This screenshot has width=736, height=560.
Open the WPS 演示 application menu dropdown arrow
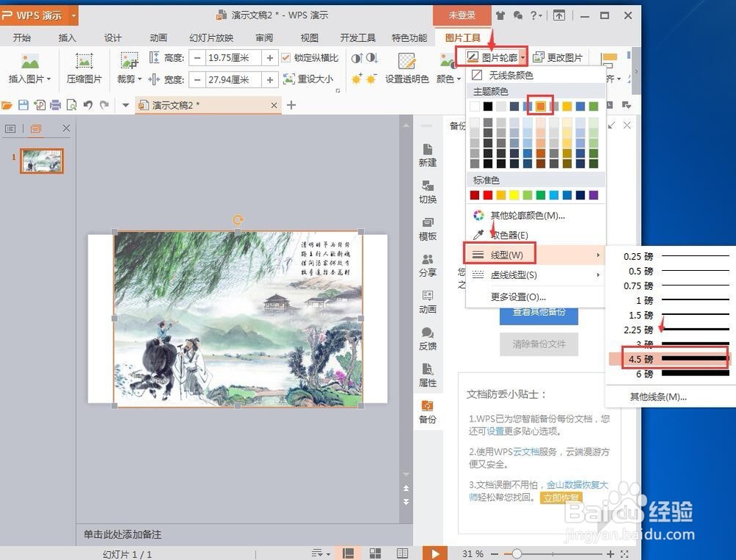(x=73, y=15)
